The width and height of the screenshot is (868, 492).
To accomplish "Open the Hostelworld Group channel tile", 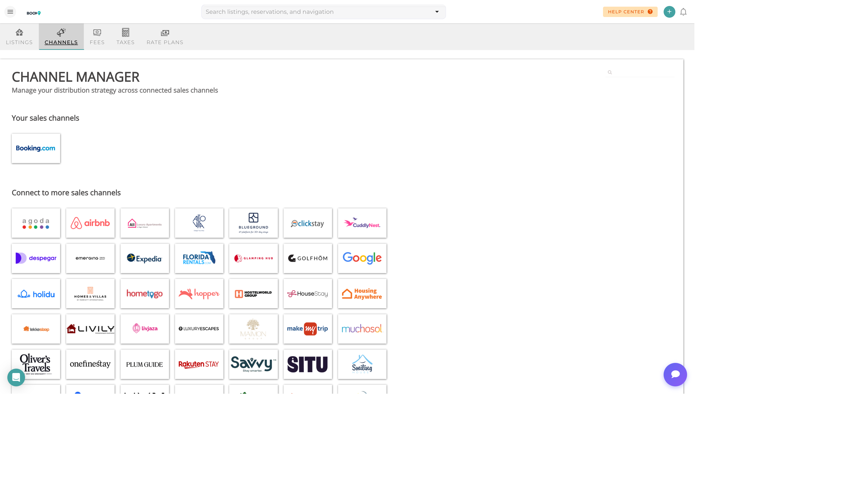I will [253, 294].
